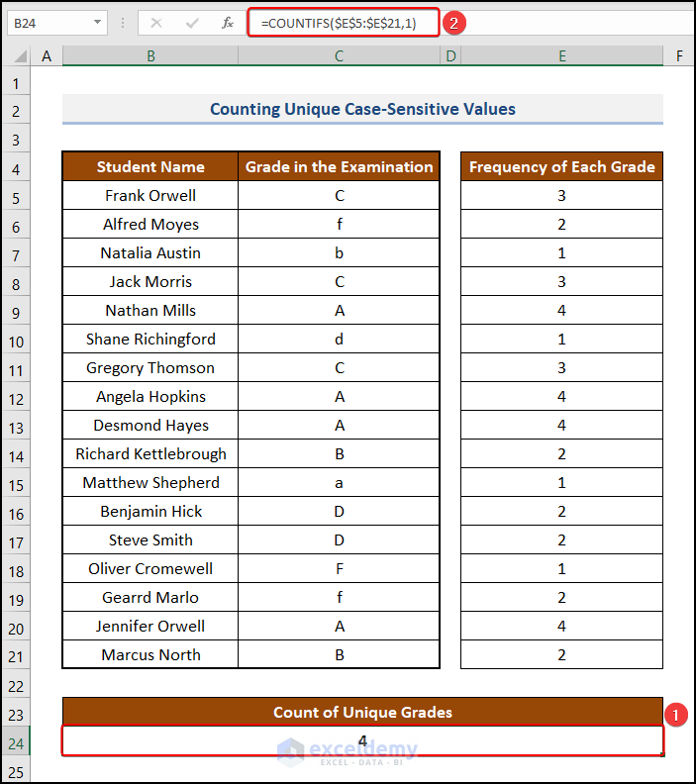Click grade 'a' in Matthew Shepherd's row
The width and height of the screenshot is (696, 784).
coord(339,482)
